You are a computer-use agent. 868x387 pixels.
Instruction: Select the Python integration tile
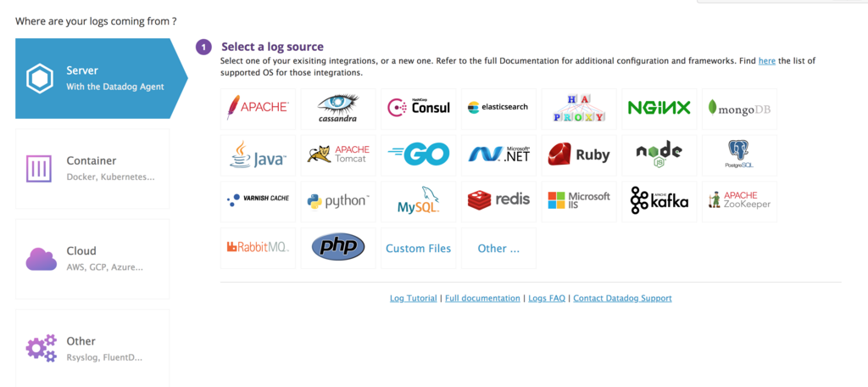[x=338, y=202]
